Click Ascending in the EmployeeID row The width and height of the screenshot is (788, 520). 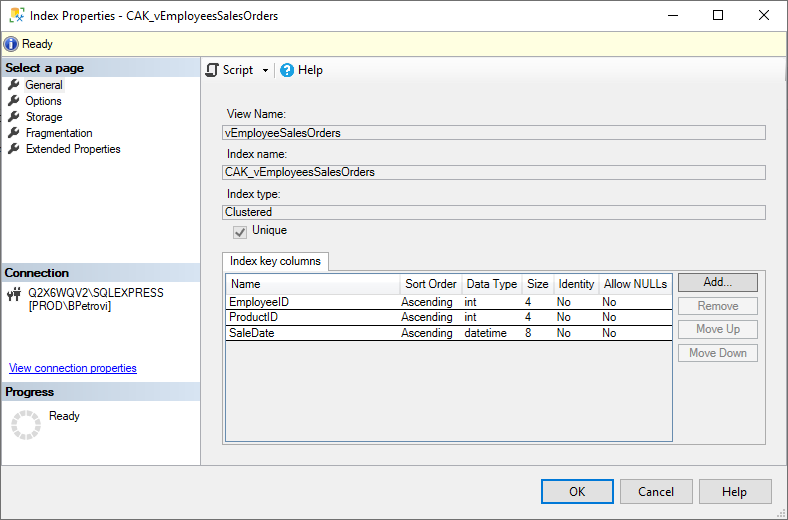427,302
